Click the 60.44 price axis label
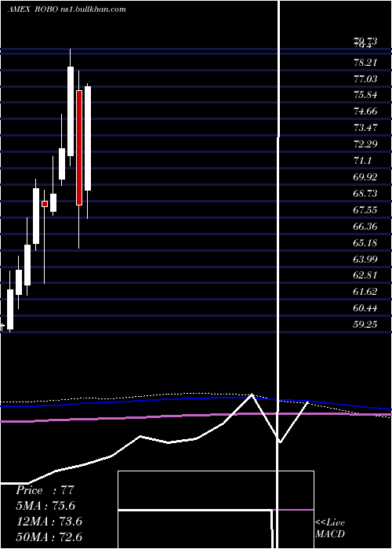The height and width of the screenshot is (549, 392). pyautogui.click(x=365, y=308)
